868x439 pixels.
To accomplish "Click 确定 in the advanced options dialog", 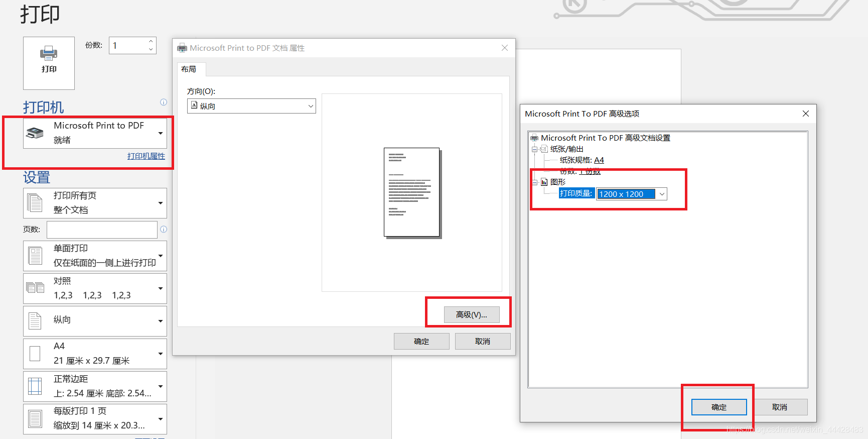I will point(719,407).
